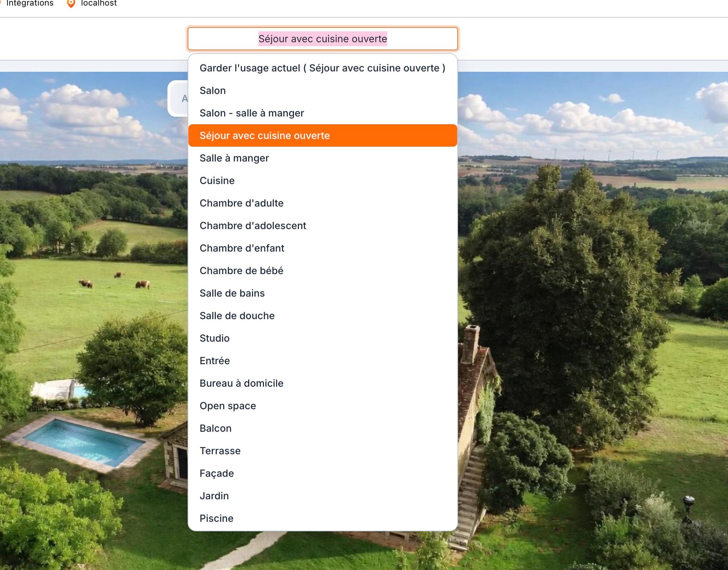The width and height of the screenshot is (728, 570).
Task: Select the Cuisine option
Action: pyautogui.click(x=322, y=180)
